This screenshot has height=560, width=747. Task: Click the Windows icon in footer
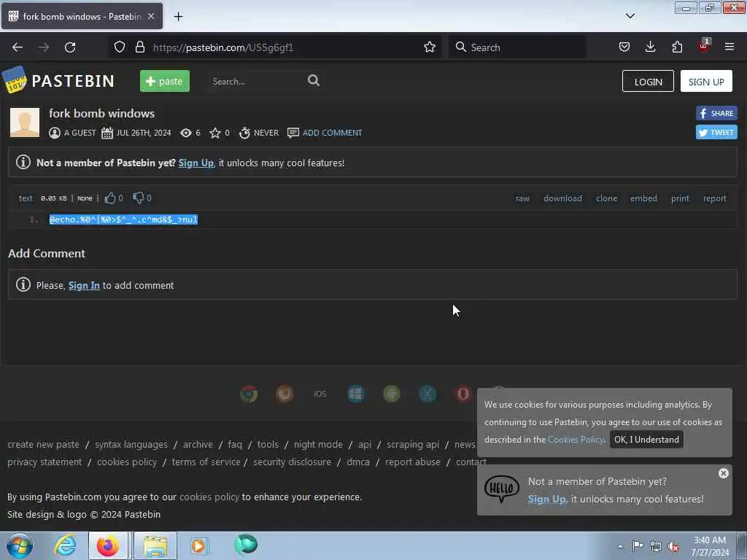pos(356,394)
